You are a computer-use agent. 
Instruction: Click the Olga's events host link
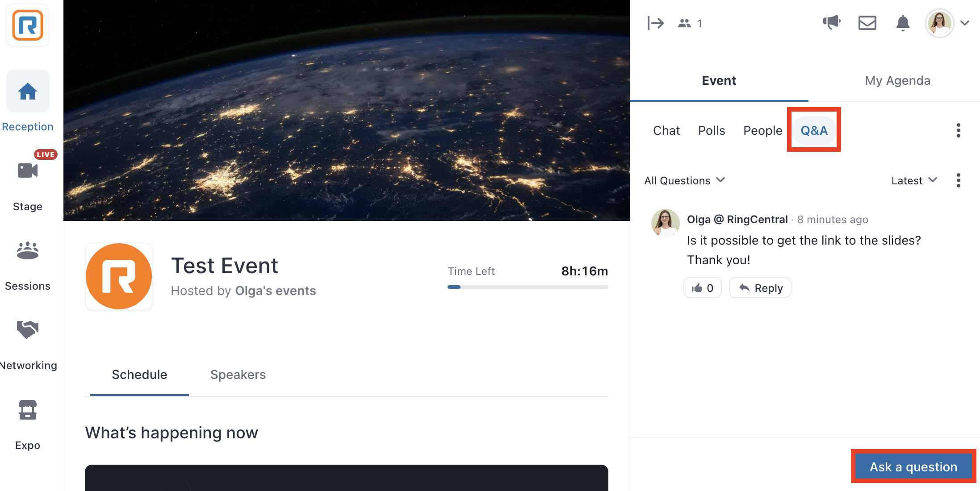(276, 291)
